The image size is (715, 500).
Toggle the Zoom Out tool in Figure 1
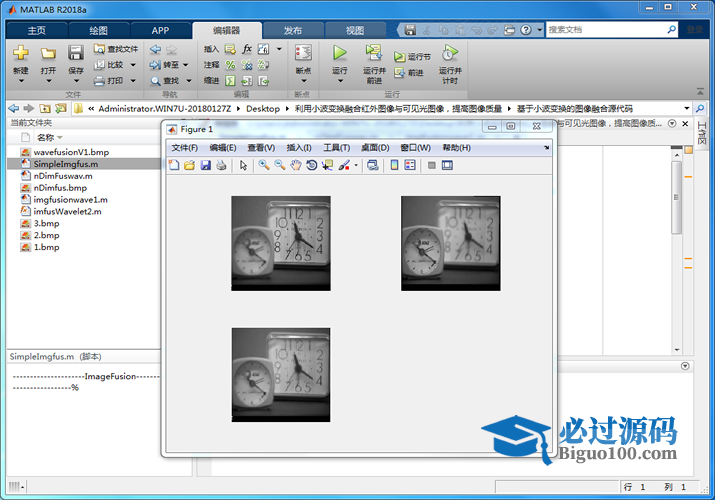280,165
